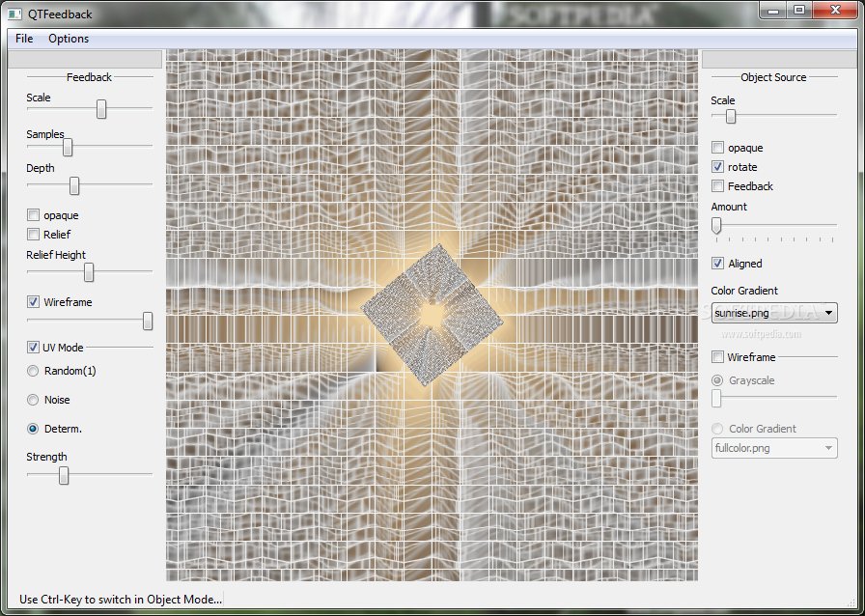Click the Amount slider handle
865x616 pixels.
(x=716, y=225)
